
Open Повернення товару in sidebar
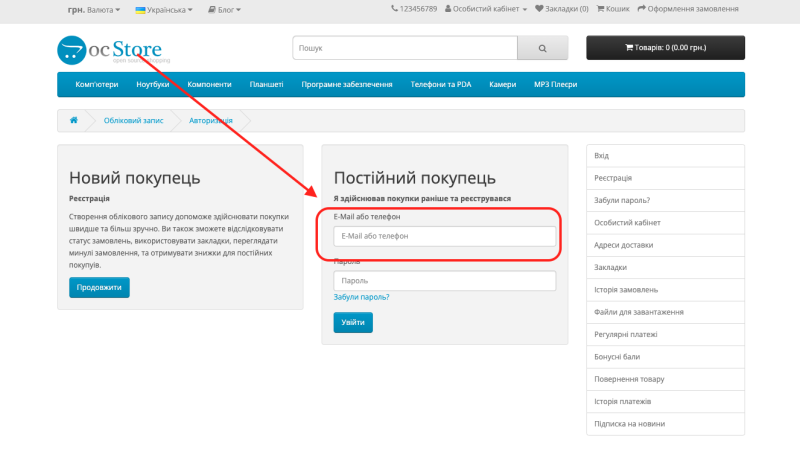point(665,379)
